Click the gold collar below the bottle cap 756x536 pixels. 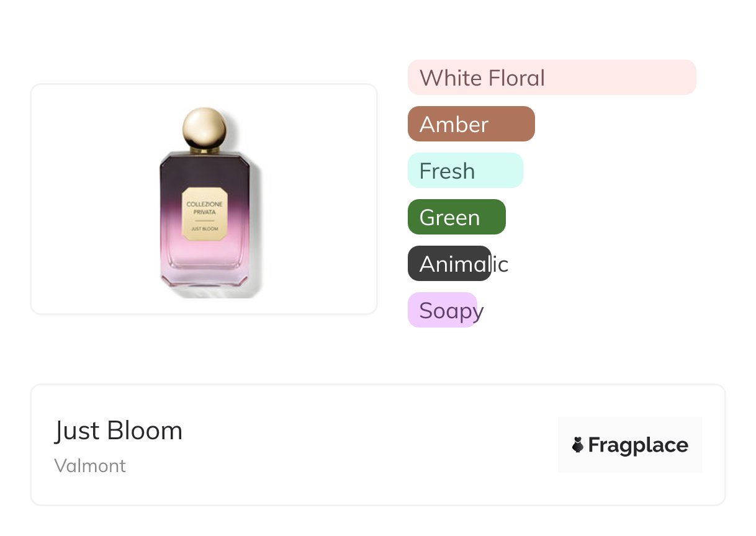pyautogui.click(x=204, y=150)
